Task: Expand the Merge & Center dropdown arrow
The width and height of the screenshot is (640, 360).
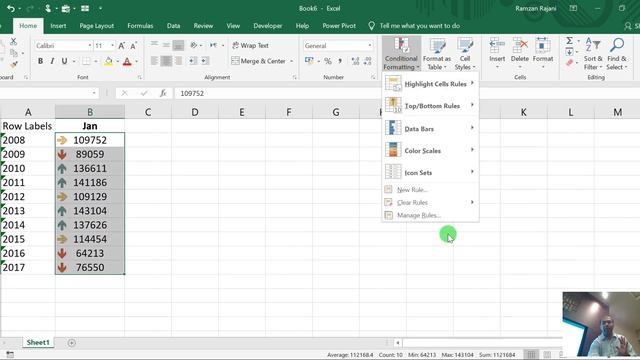Action: coord(291,61)
